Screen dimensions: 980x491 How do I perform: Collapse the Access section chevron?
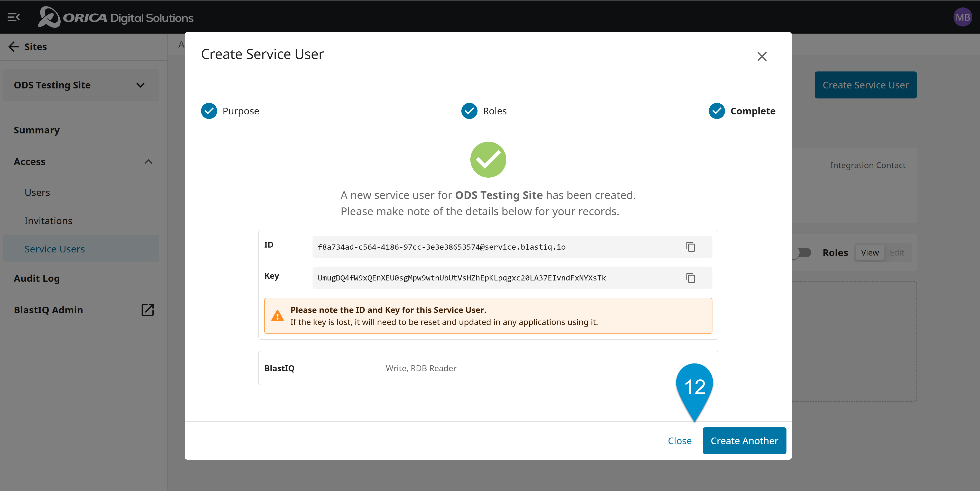tap(148, 162)
